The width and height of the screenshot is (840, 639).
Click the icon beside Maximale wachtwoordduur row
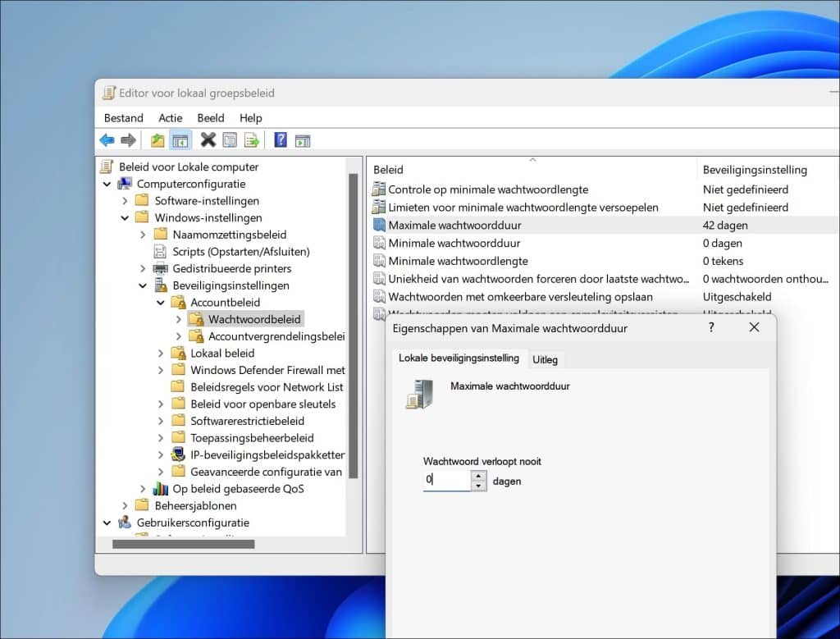[x=379, y=225]
